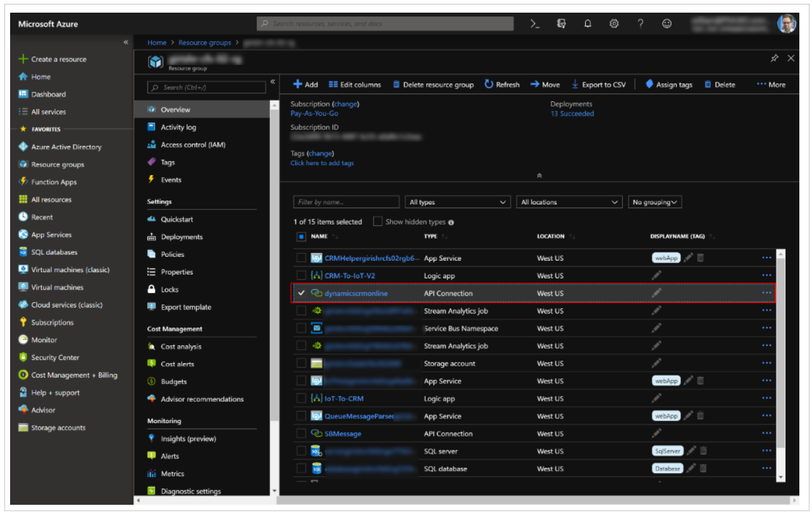This screenshot has width=812, height=513.
Task: Click Export to CSV
Action: pos(598,85)
